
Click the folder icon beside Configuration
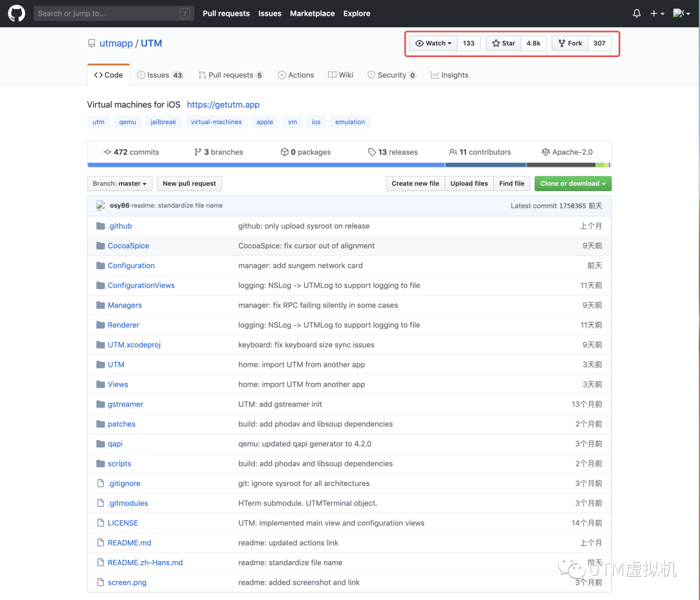pyautogui.click(x=100, y=266)
